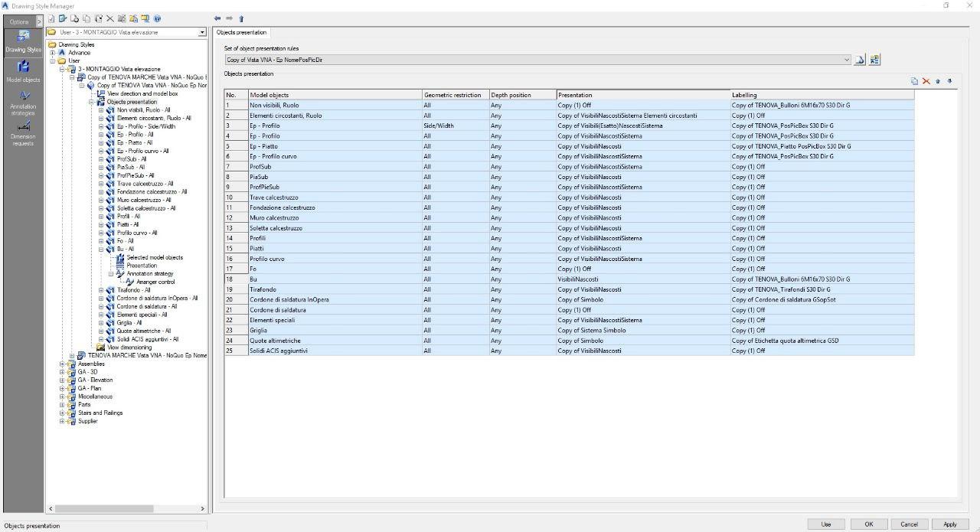
Task: Open the object presentation rules set dropdown
Action: (846, 60)
